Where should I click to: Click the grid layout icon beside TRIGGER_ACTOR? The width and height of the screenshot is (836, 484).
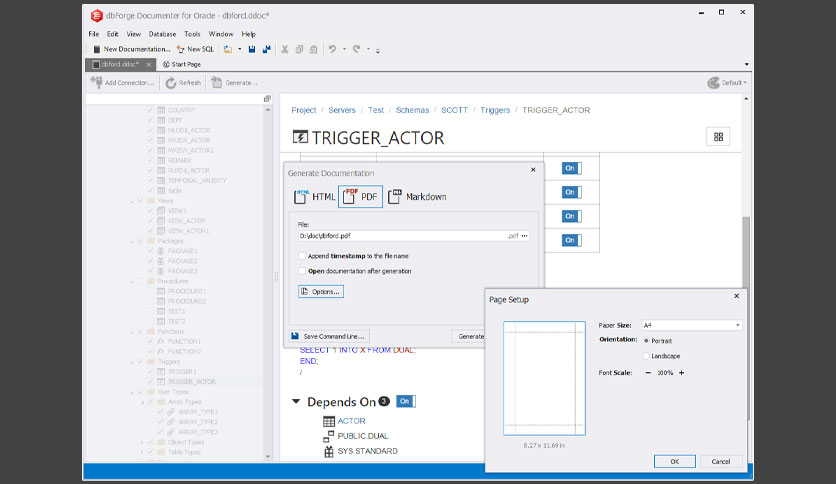(x=718, y=137)
